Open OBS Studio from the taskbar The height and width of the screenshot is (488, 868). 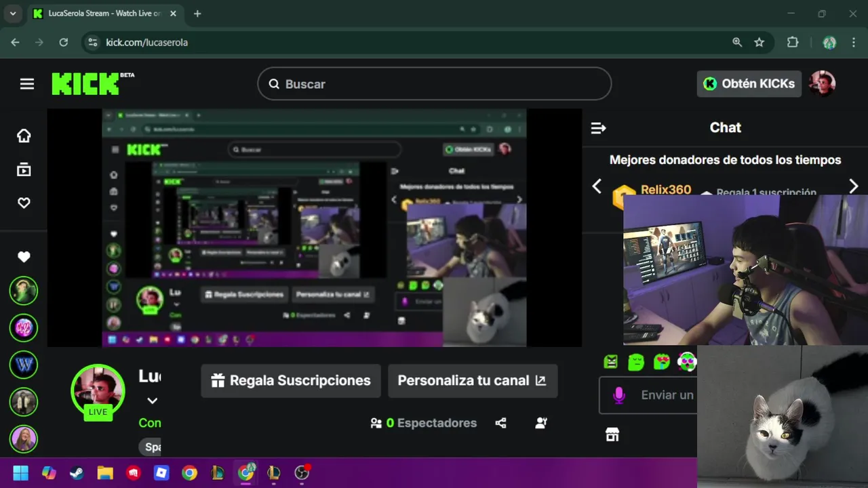[x=302, y=473]
